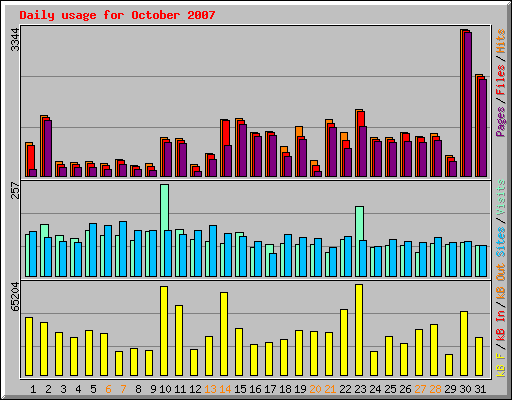Click the day 31 label on the x-axis
Image resolution: width=512 pixels, height=400 pixels.
(480, 389)
